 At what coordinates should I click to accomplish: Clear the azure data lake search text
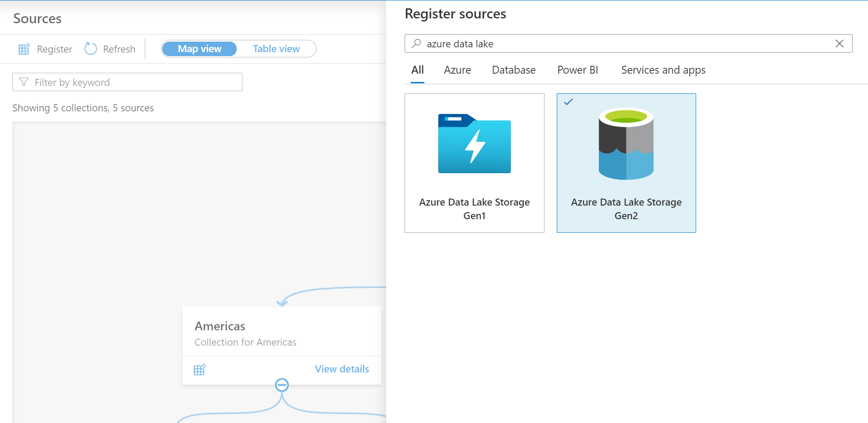click(839, 43)
